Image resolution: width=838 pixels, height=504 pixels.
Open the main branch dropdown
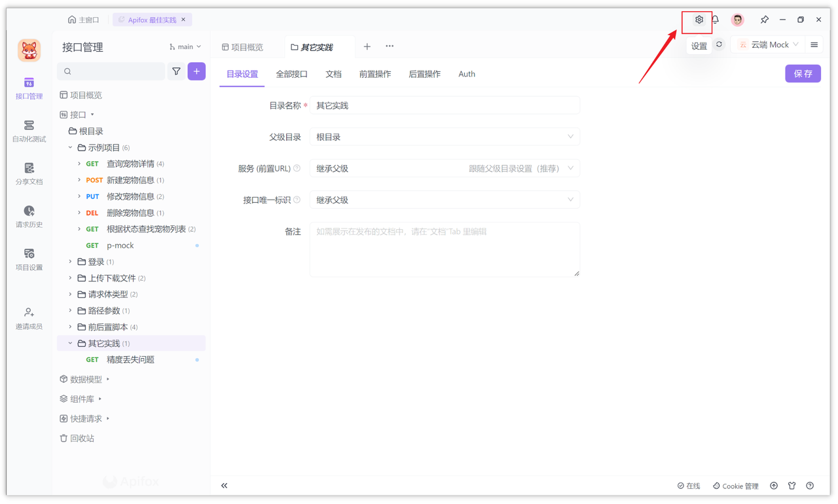click(x=185, y=46)
